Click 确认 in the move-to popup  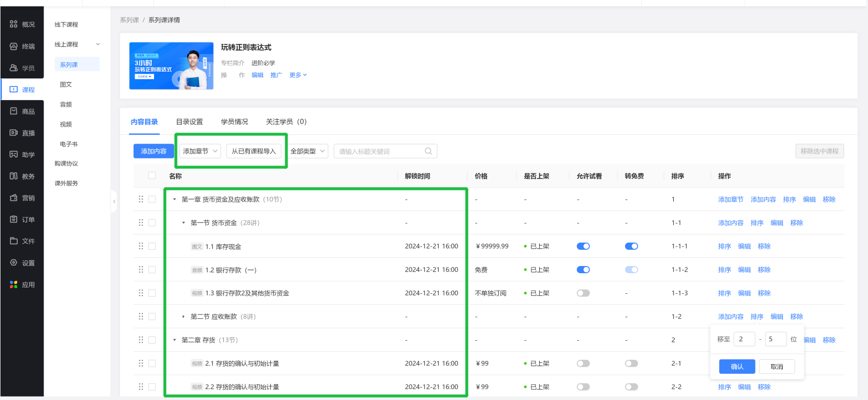coord(737,367)
